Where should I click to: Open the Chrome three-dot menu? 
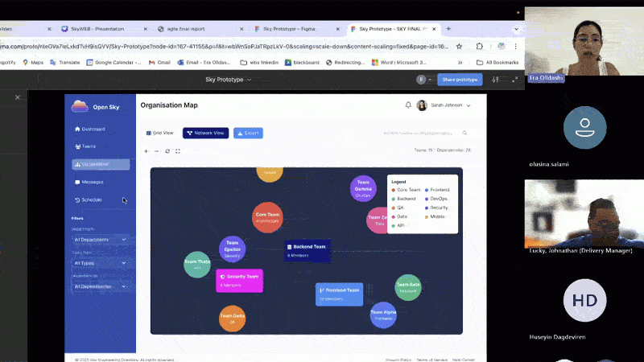point(515,47)
